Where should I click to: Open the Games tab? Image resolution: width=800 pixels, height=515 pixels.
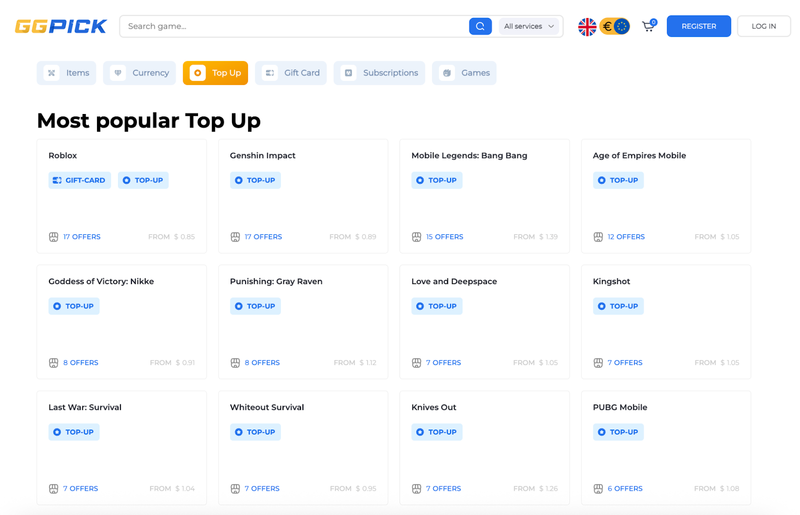464,73
